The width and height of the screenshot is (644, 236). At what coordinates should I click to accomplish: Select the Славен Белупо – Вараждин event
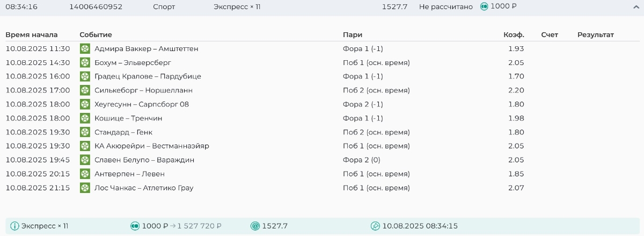pos(144,160)
